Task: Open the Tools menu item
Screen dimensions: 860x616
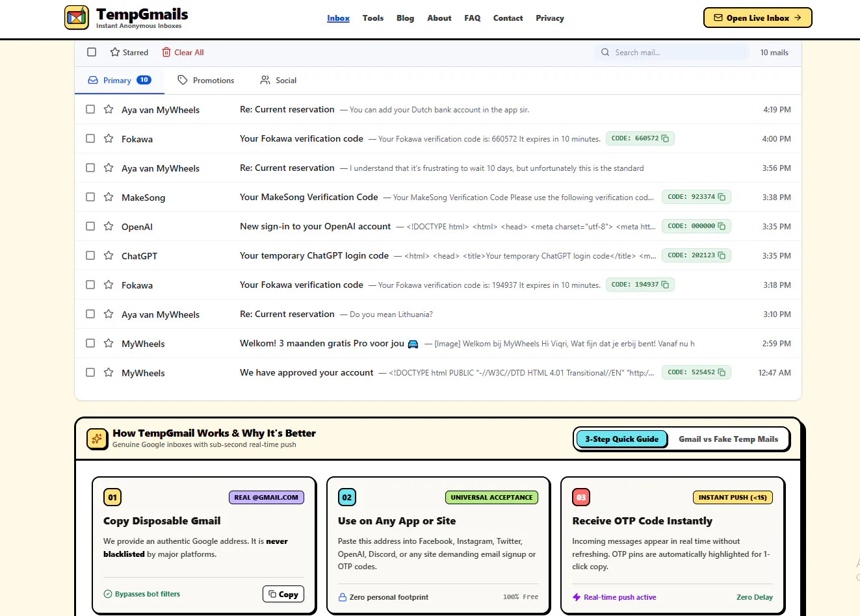Action: (x=373, y=18)
